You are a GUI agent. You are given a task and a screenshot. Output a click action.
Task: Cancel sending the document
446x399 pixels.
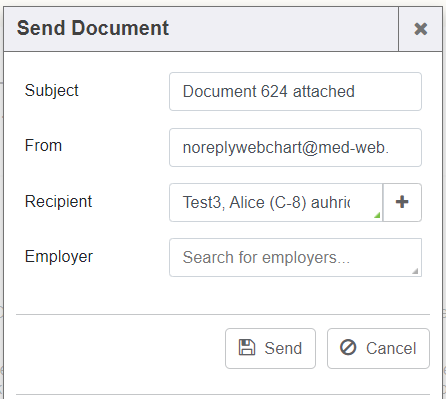pyautogui.click(x=378, y=348)
